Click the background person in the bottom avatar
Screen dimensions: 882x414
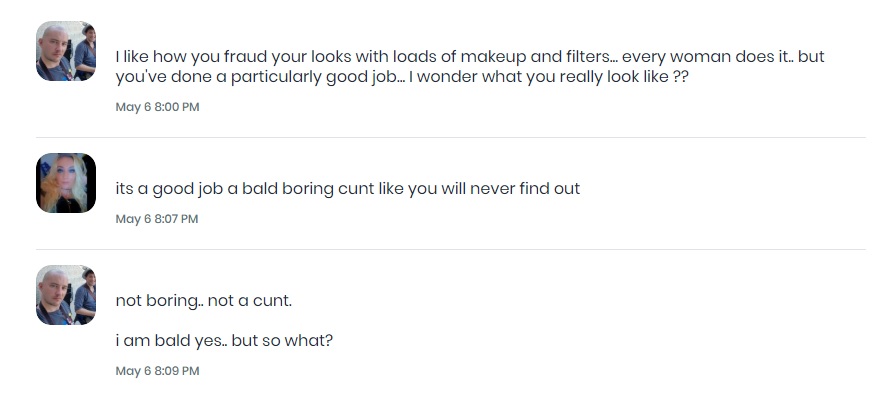(87, 290)
